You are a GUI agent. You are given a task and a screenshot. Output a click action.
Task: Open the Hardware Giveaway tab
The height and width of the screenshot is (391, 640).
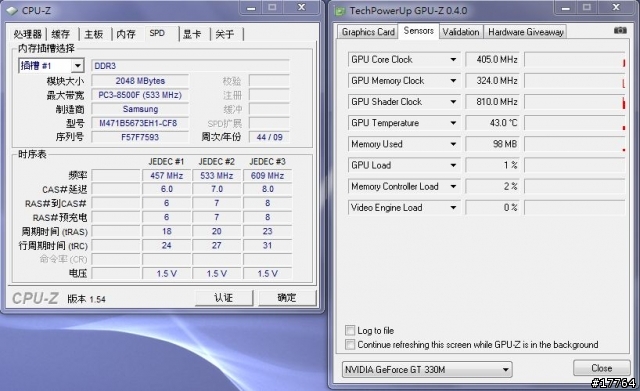[x=526, y=32]
